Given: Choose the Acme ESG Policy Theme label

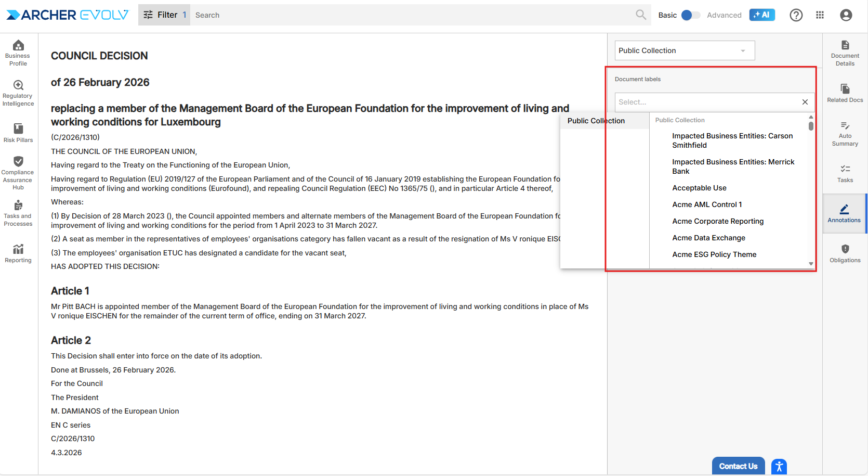Looking at the screenshot, I should click(x=714, y=254).
